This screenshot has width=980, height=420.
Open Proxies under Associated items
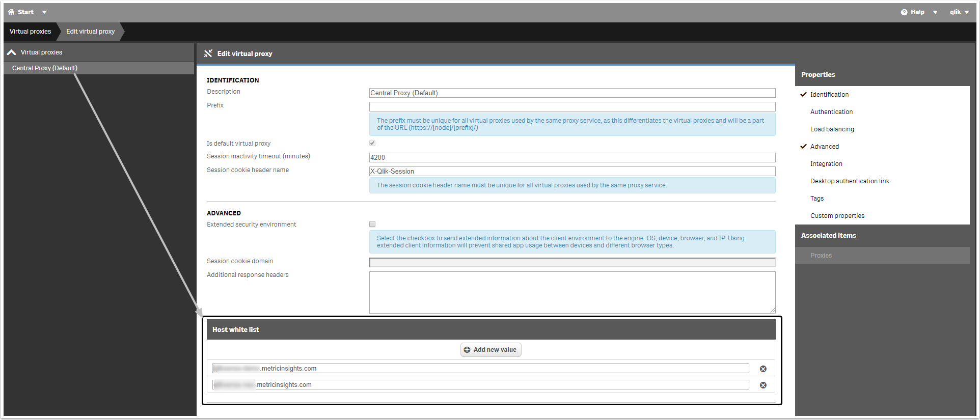(821, 256)
